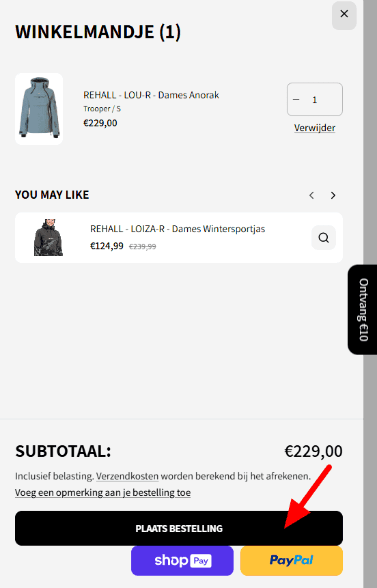Screen dimensions: 377x588
Task: Check out using the PayPal button
Action: pyautogui.click(x=291, y=561)
